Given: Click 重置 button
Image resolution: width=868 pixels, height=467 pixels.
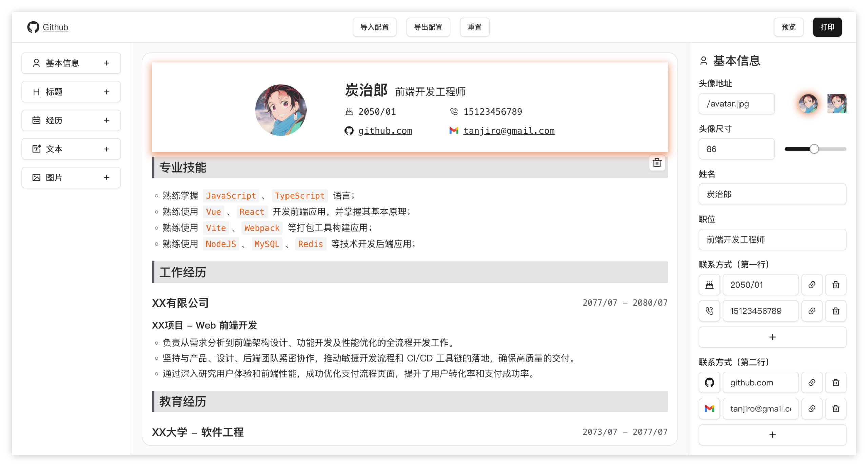Looking at the screenshot, I should 474,27.
